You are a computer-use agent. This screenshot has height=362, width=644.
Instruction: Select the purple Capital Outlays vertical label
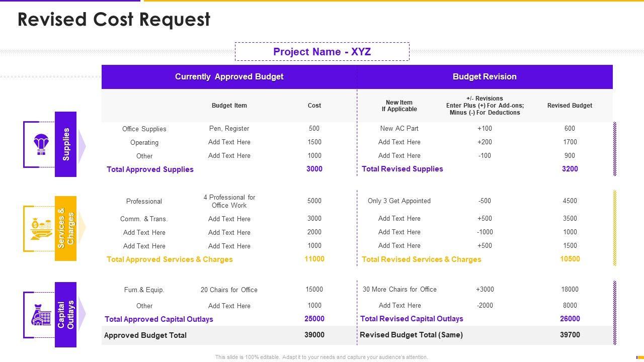(66, 315)
